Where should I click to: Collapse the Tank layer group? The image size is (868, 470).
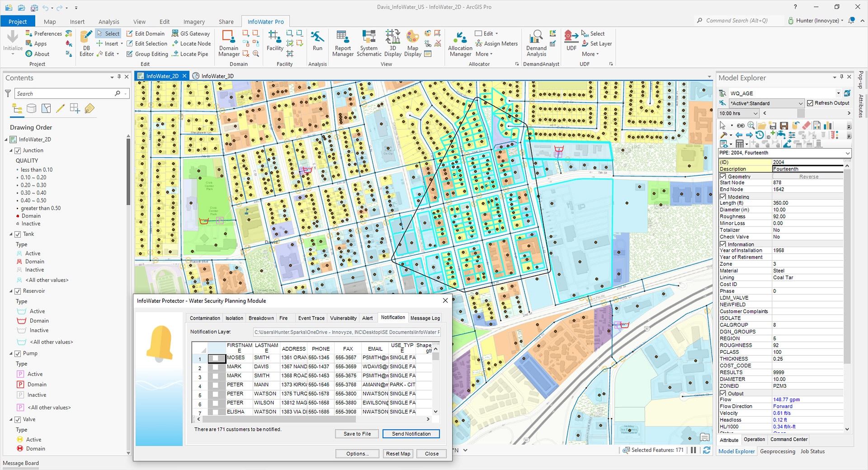pos(11,234)
